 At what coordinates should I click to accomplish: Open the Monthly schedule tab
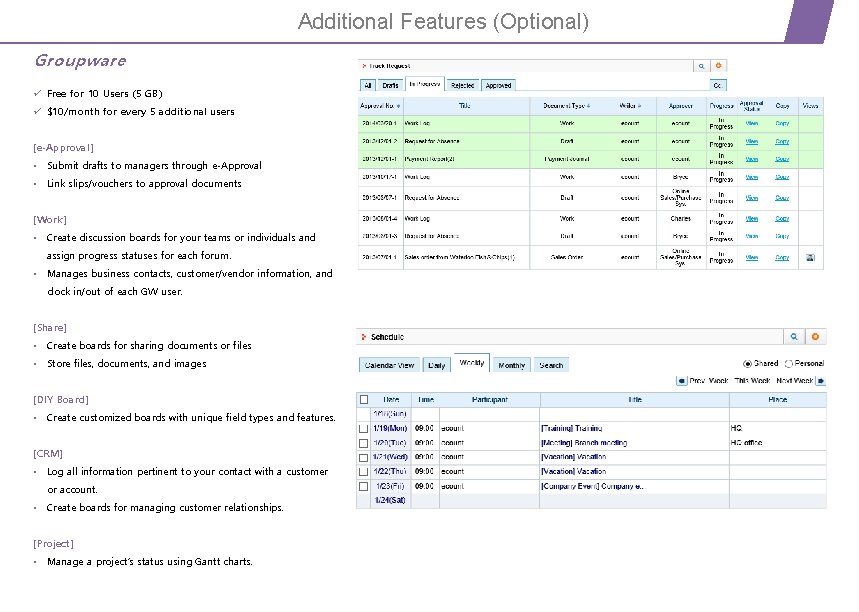(x=512, y=365)
